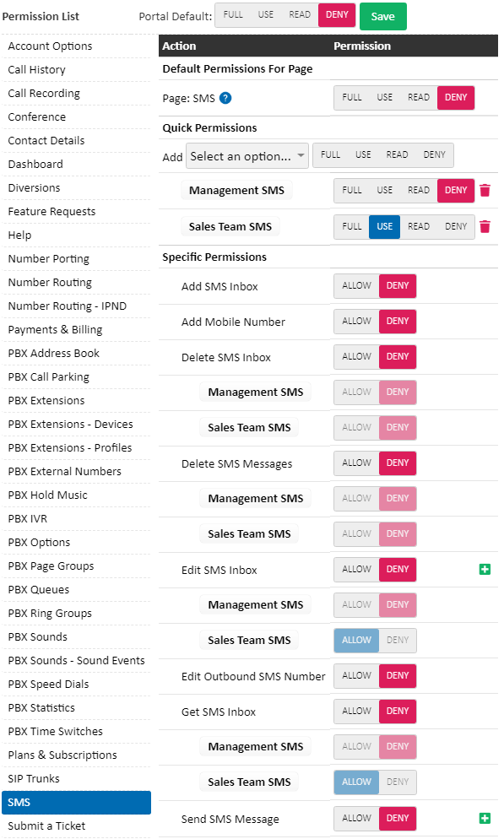Choose DENY in the Add quick permission row
504x839 pixels.
point(434,154)
